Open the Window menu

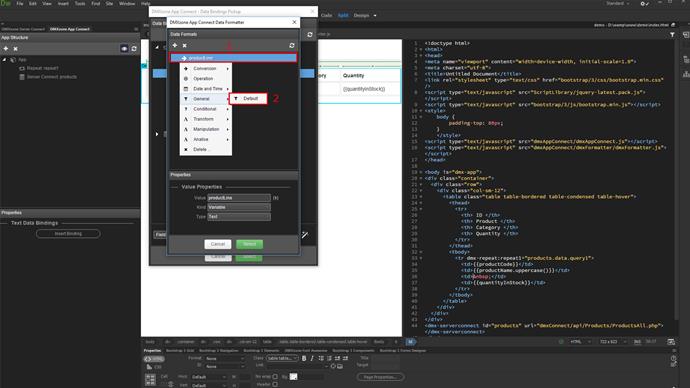tap(127, 4)
